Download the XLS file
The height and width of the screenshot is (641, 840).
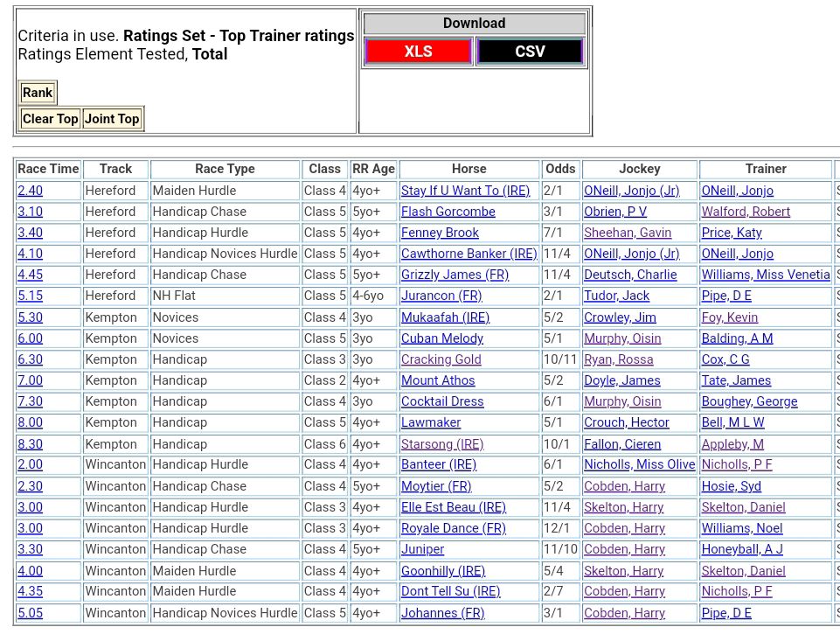(x=418, y=52)
